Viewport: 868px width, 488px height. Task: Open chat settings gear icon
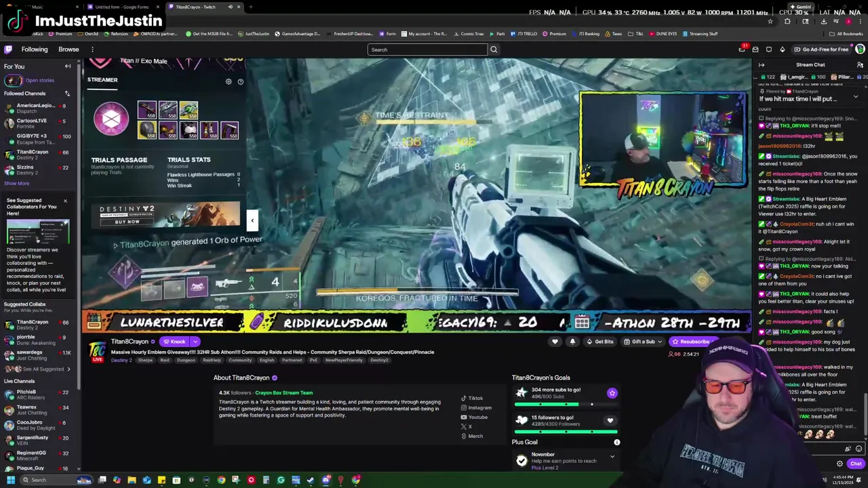840,464
